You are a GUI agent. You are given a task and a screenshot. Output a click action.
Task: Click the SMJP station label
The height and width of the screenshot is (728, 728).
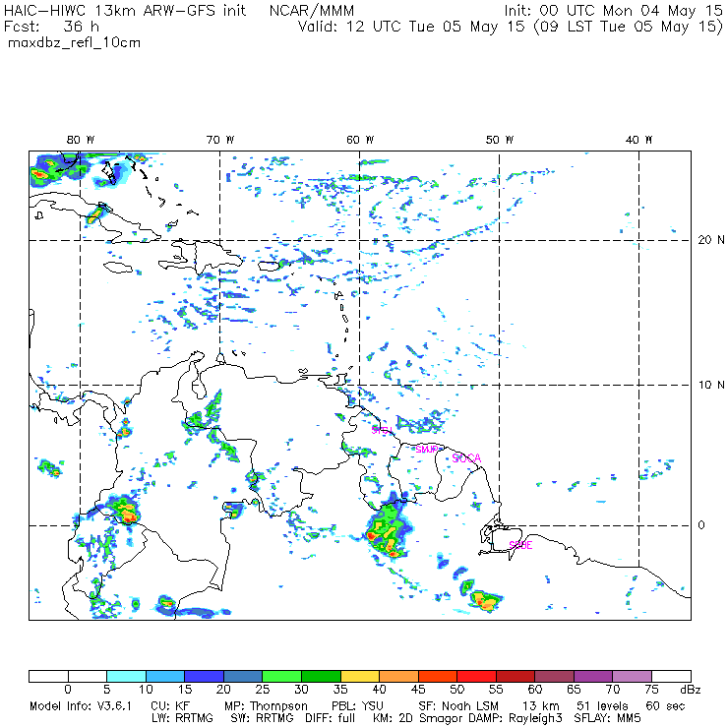[427, 450]
